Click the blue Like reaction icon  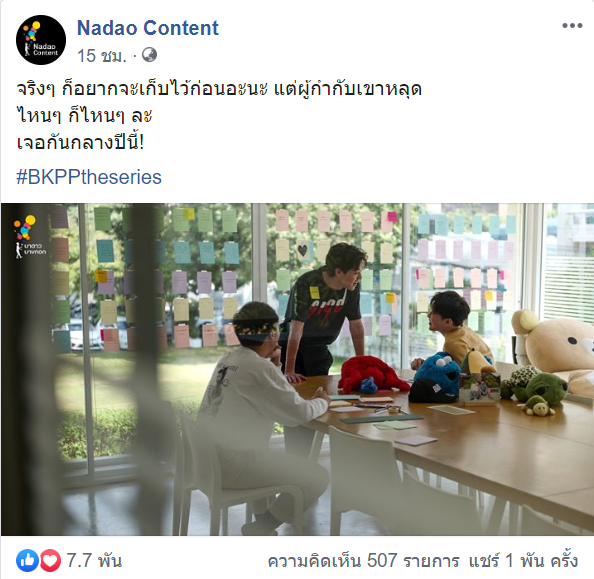[27, 560]
